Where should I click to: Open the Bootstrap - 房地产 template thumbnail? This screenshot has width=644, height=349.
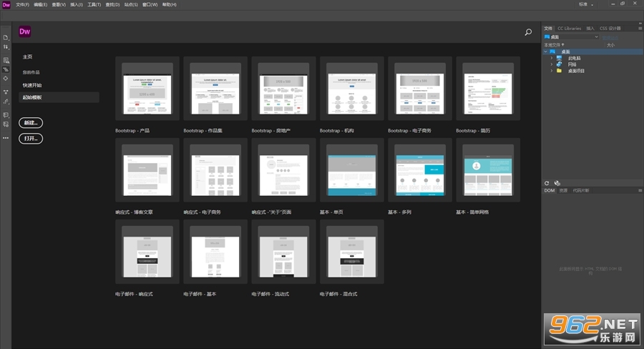pyautogui.click(x=283, y=88)
